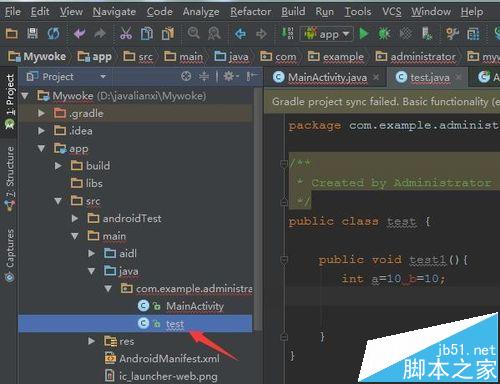Click the Save All toolbar icon
Viewport: 500px width, 384px height.
click(x=32, y=34)
